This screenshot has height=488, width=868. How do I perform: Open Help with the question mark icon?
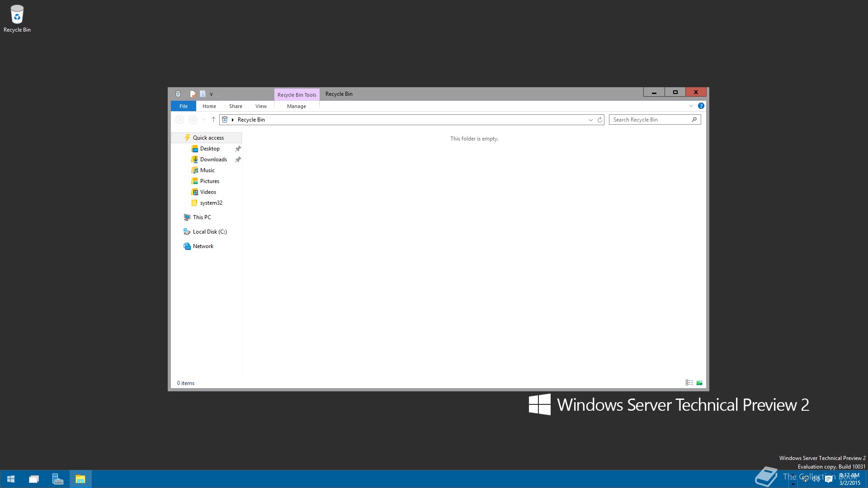click(x=701, y=106)
